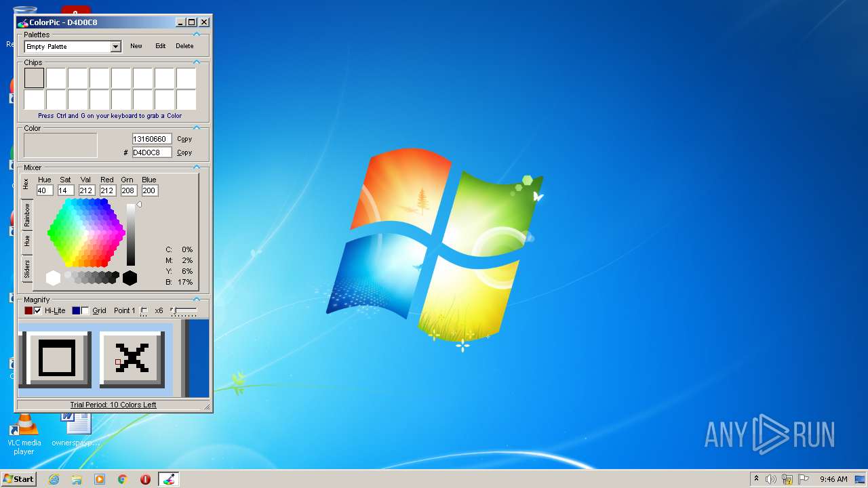The height and width of the screenshot is (488, 868).
Task: Click the hex color field D4D0C8
Action: click(151, 152)
